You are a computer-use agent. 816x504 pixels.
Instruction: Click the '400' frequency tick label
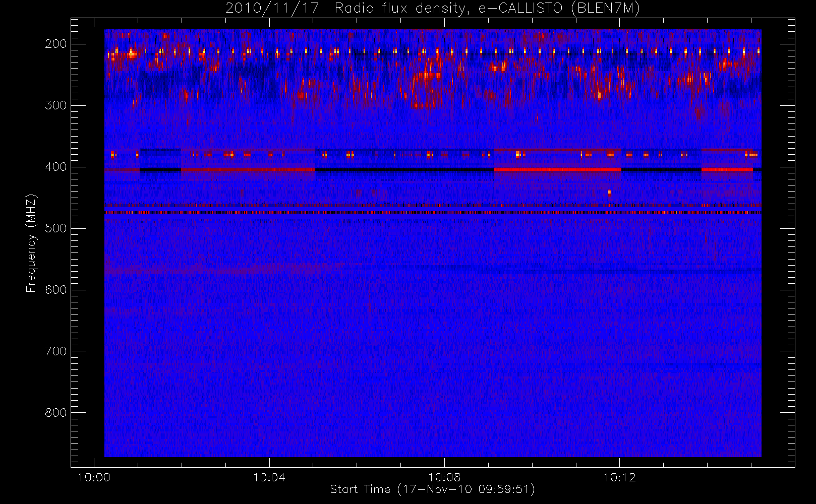56,167
